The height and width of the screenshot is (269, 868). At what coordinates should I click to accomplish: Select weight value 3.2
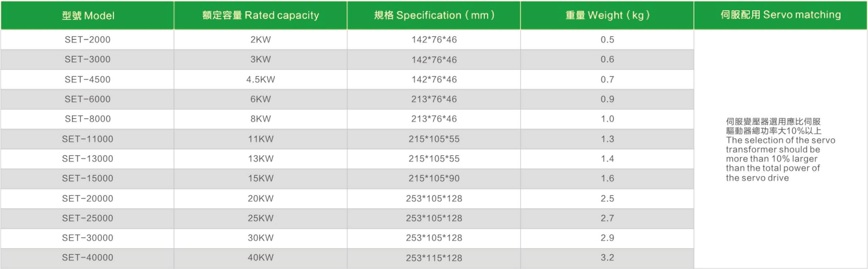(607, 258)
